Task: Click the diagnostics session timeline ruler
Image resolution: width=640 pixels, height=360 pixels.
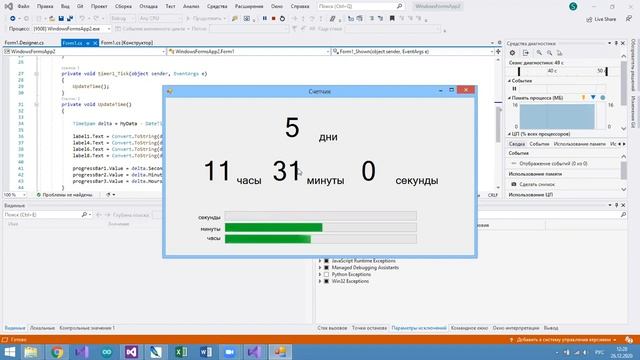Action: 562,71
